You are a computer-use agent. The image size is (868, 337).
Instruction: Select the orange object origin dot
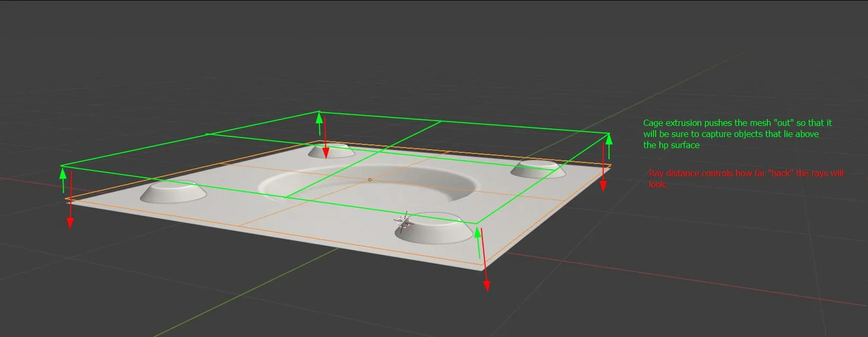[370, 180]
